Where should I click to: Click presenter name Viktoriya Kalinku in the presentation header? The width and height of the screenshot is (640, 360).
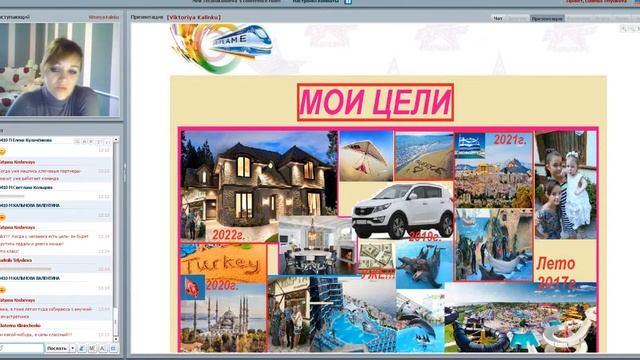click(x=193, y=17)
